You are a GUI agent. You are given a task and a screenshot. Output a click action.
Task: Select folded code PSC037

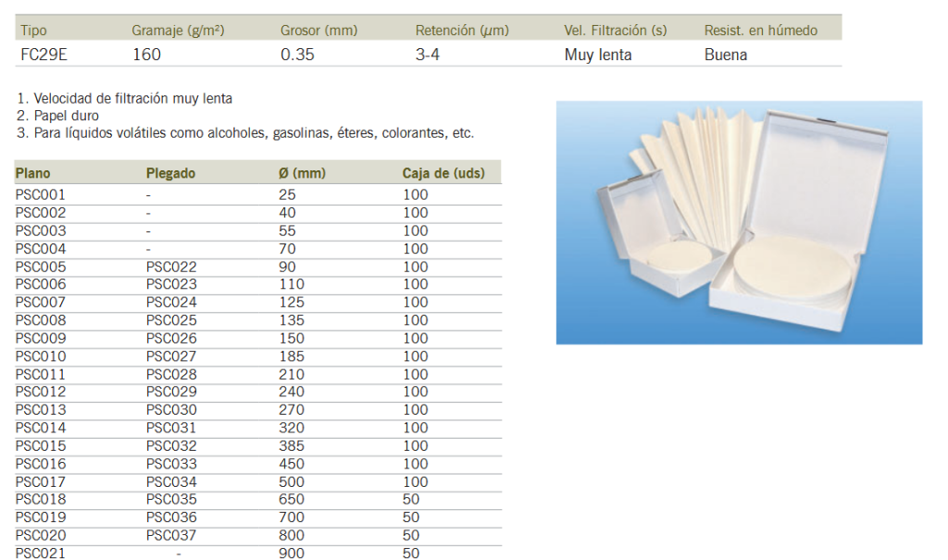[x=171, y=535]
